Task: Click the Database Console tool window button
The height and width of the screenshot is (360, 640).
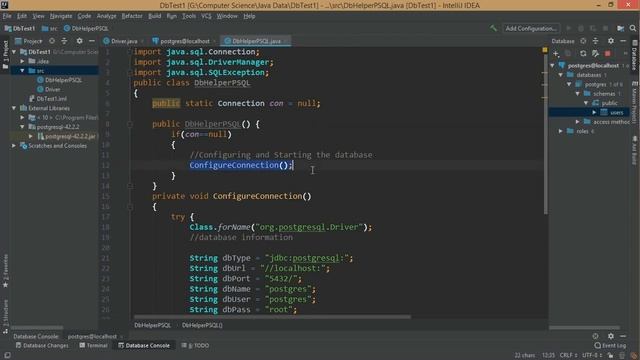Action: coord(144,345)
